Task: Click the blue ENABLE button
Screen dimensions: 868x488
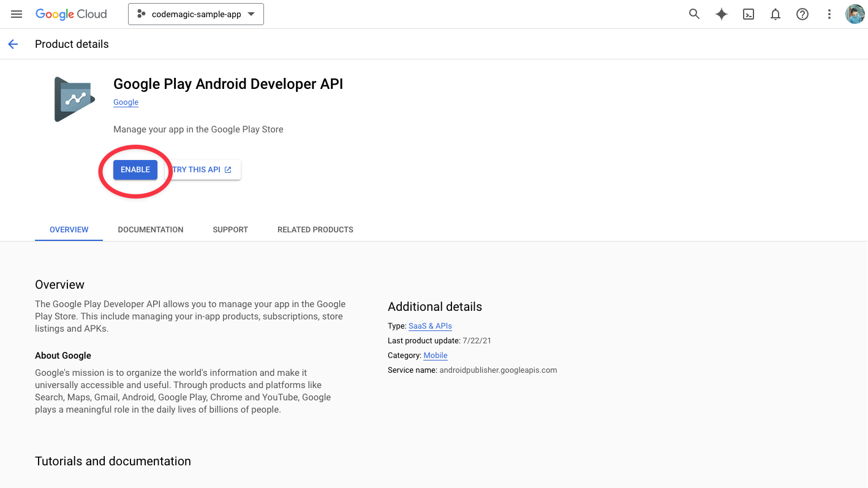Action: pos(135,170)
